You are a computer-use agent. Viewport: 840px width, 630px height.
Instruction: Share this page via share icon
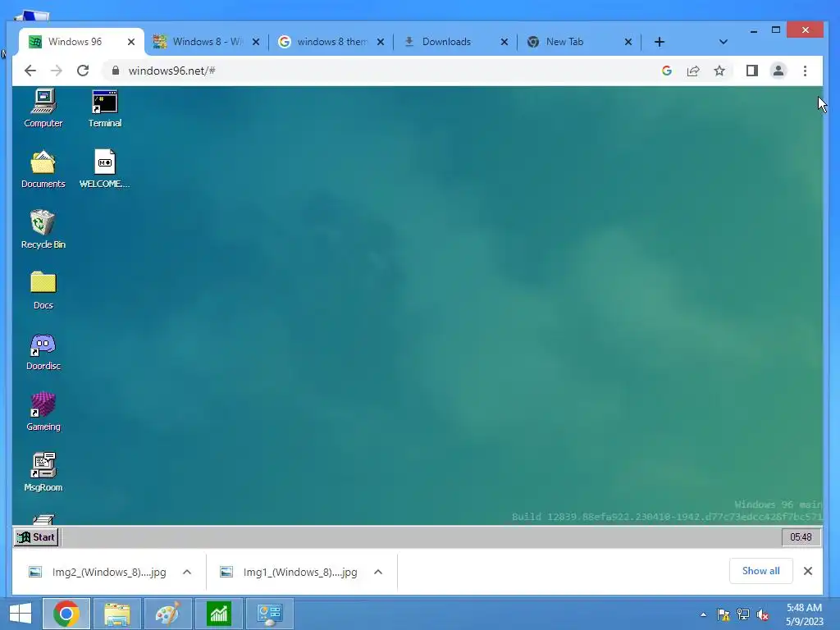(692, 71)
